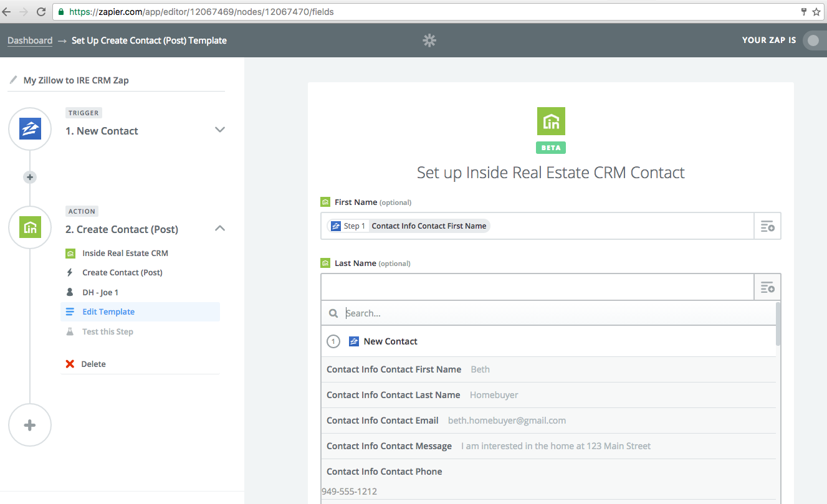Click the ACTION label tag
827x504 pixels.
82,211
